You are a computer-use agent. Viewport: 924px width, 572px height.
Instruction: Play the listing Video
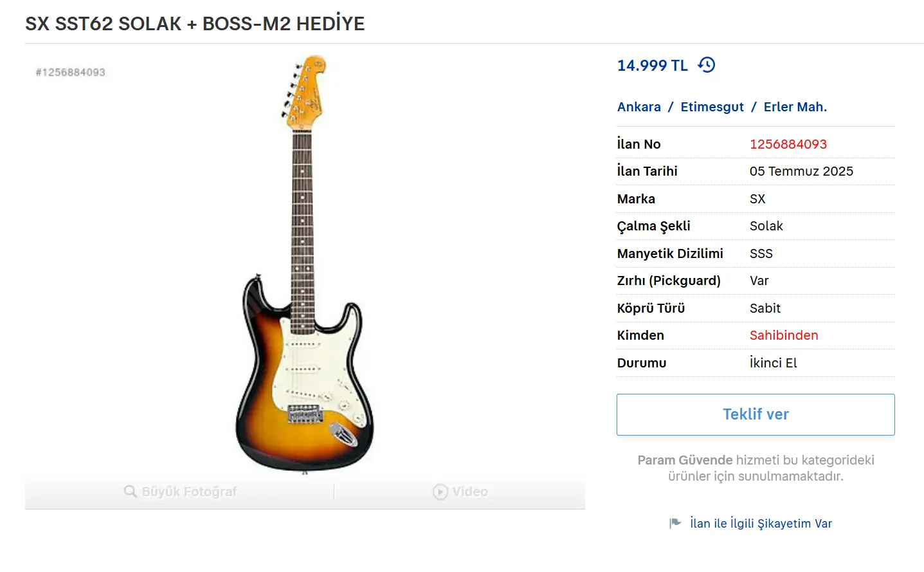pos(460,492)
